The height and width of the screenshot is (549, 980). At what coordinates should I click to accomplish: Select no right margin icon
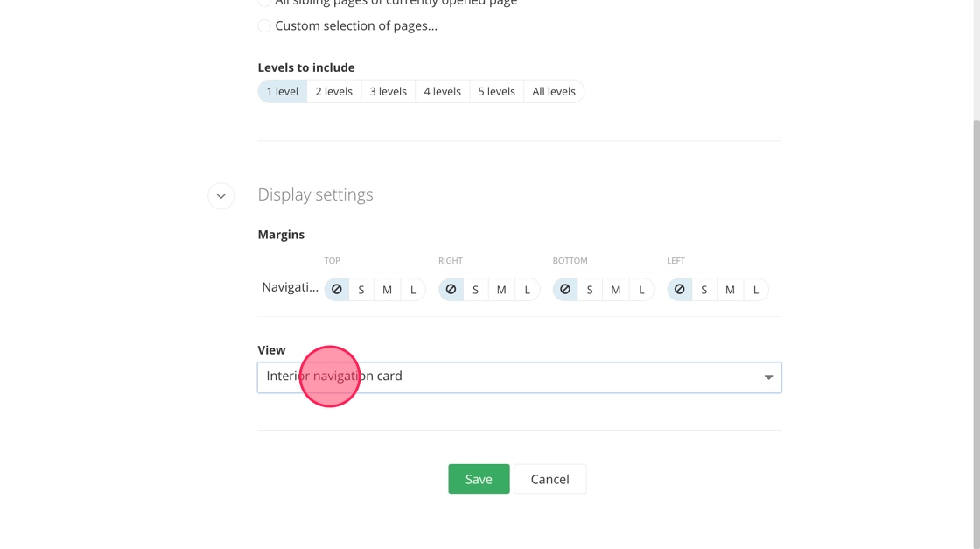click(451, 290)
